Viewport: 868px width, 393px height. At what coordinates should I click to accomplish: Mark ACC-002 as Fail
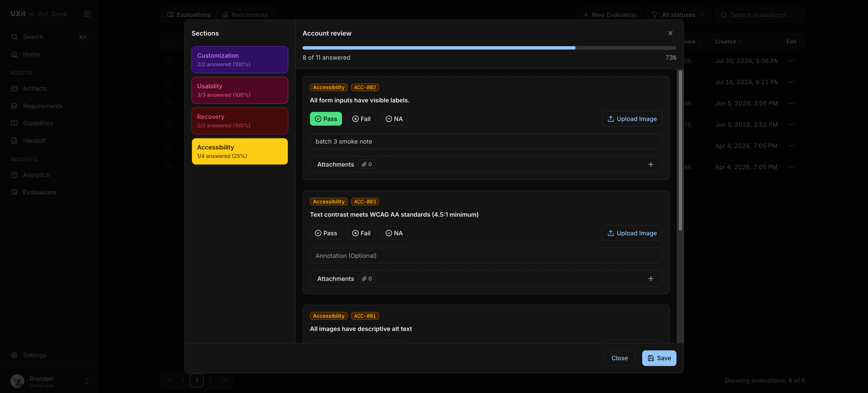(x=361, y=119)
